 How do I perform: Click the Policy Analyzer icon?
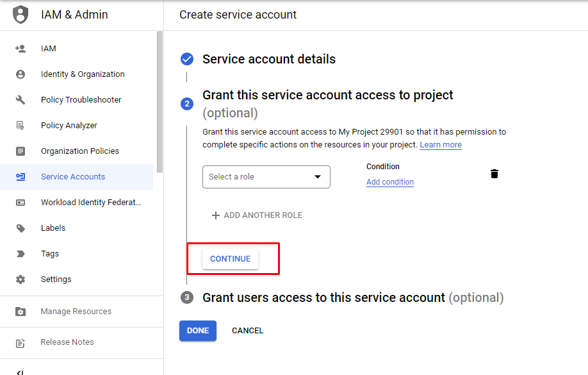[x=20, y=126]
